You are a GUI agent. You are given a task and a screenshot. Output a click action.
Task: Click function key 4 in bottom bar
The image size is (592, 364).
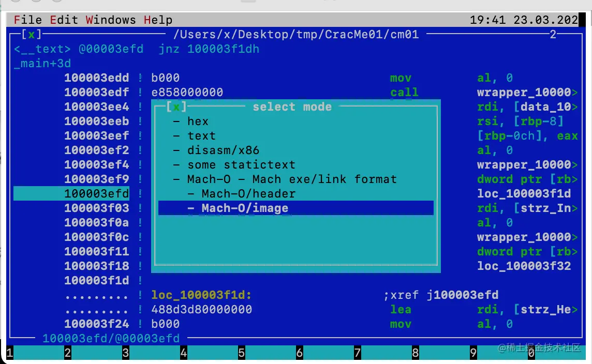pos(184,353)
